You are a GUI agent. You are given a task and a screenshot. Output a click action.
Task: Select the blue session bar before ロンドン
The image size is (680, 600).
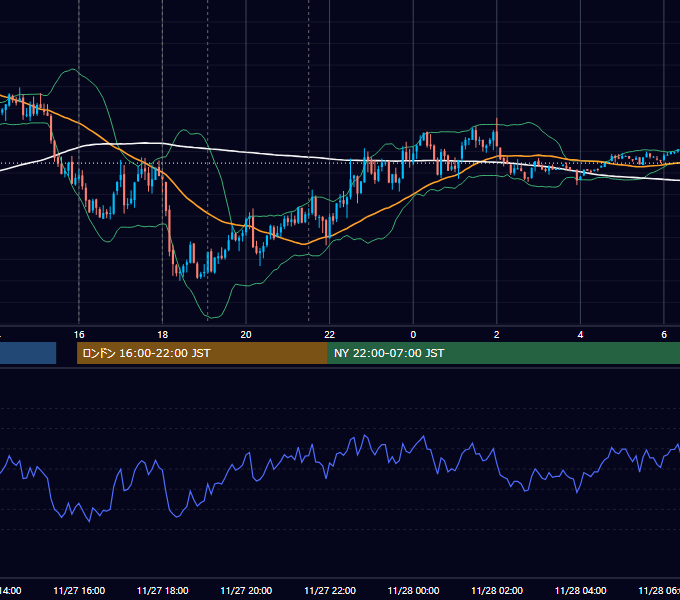[x=28, y=353]
